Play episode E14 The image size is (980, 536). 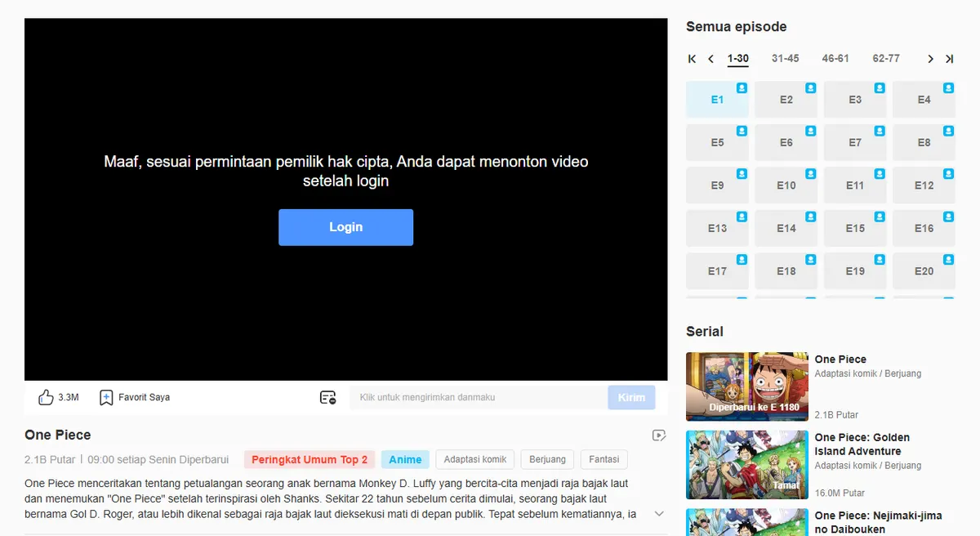click(786, 228)
